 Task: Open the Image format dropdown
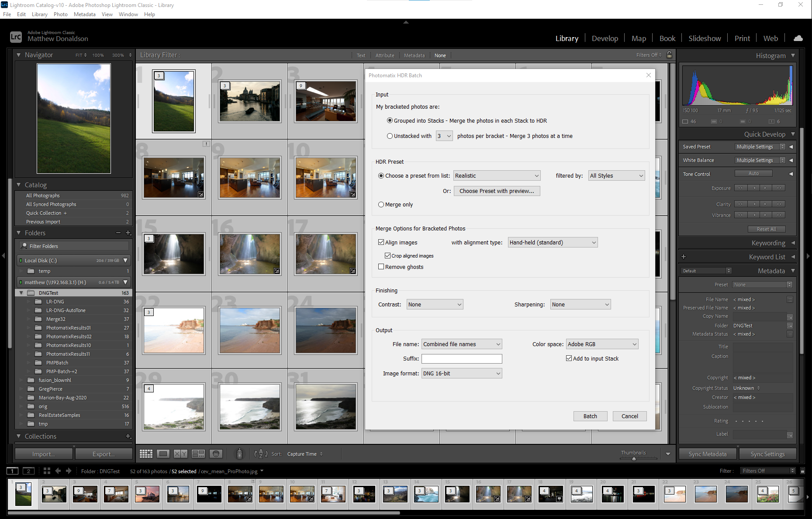(462, 373)
